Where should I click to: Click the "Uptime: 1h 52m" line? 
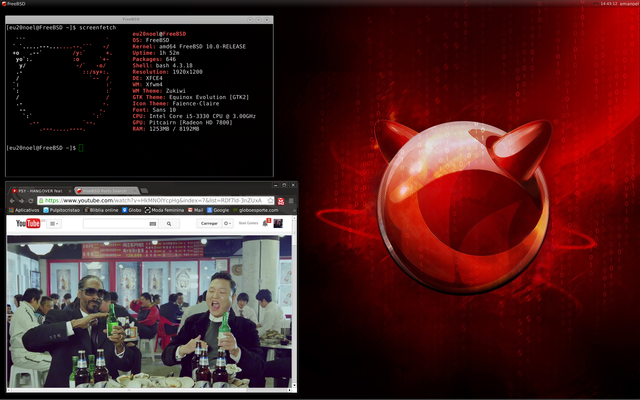tap(156, 53)
